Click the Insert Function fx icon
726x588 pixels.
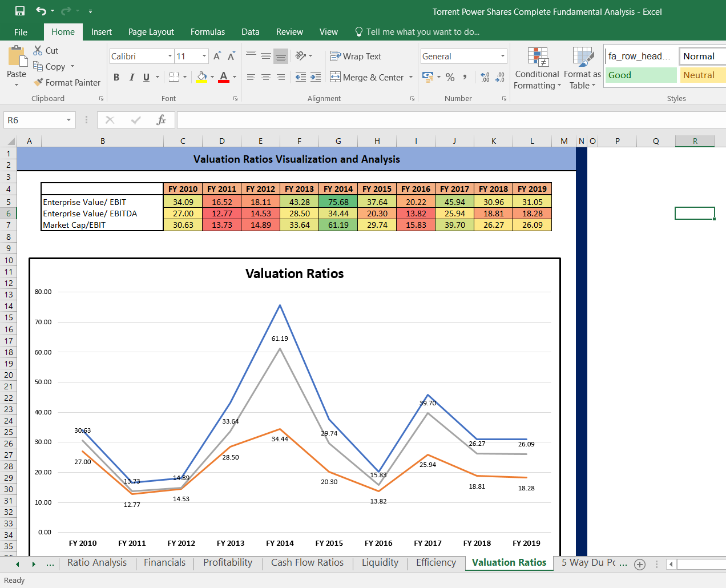(162, 120)
